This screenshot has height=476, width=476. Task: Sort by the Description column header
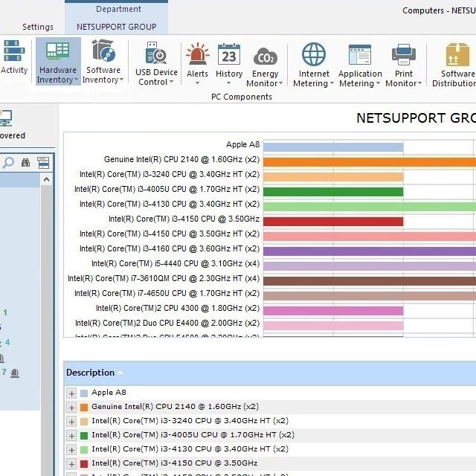(x=90, y=373)
